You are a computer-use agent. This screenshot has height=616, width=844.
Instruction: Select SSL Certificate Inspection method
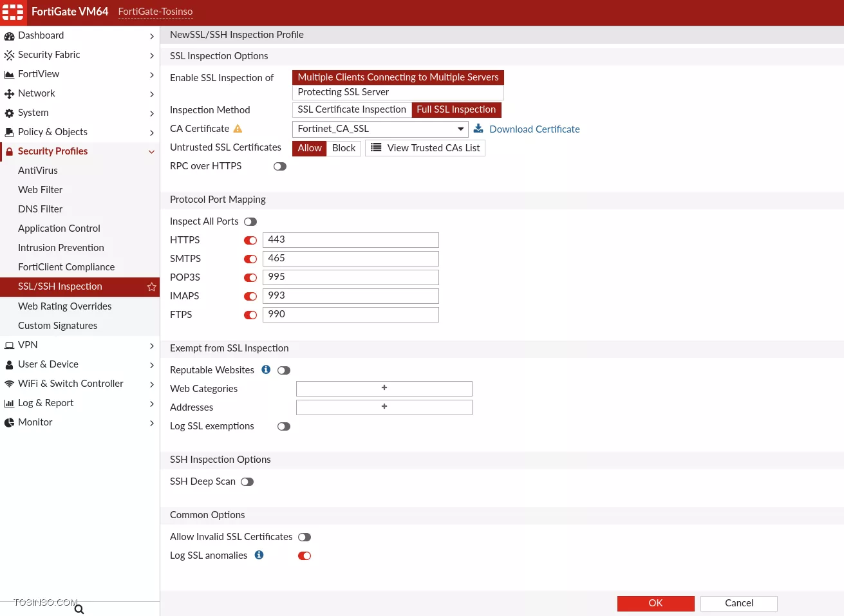pos(352,109)
